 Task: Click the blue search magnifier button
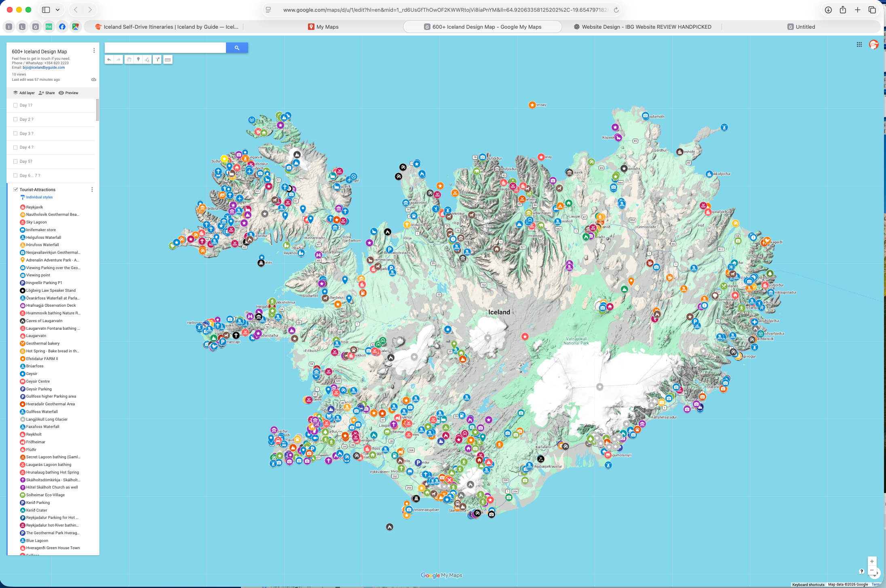237,48
